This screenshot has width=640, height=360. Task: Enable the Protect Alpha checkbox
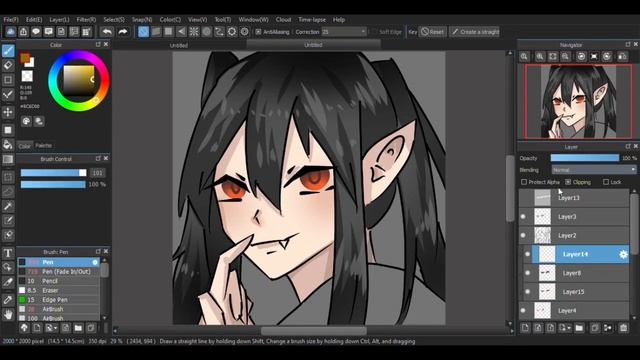[x=524, y=182]
